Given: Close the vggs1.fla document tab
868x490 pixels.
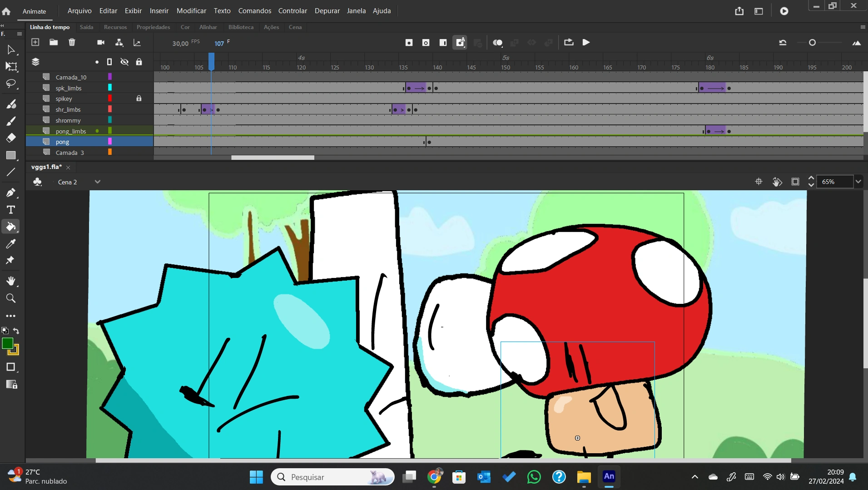Looking at the screenshot, I should click(x=68, y=168).
